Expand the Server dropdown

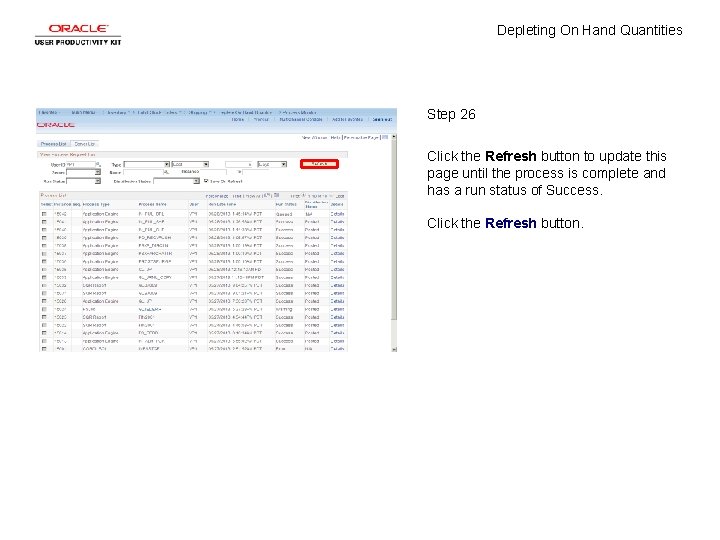coord(83,172)
